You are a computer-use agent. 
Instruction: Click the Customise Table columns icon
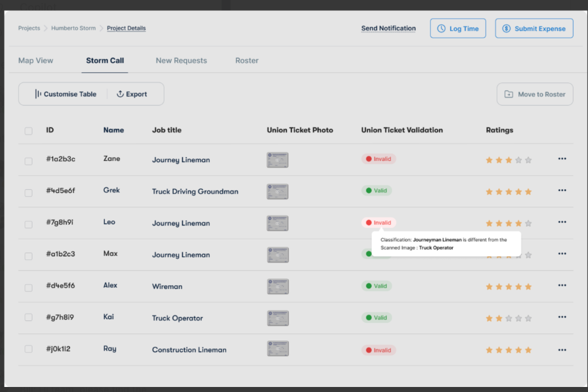(38, 94)
